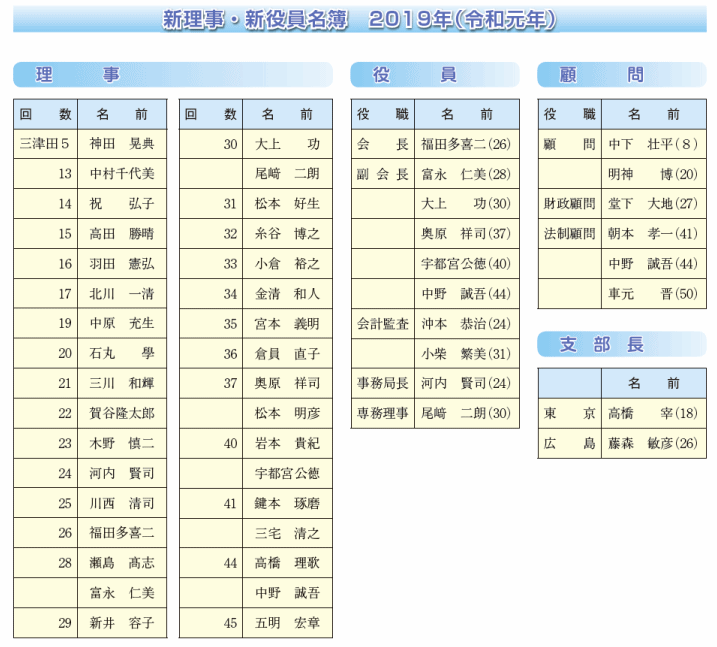Click the name 岩本 貴紀
Image resolution: width=717 pixels, height=647 pixels.
[287, 443]
